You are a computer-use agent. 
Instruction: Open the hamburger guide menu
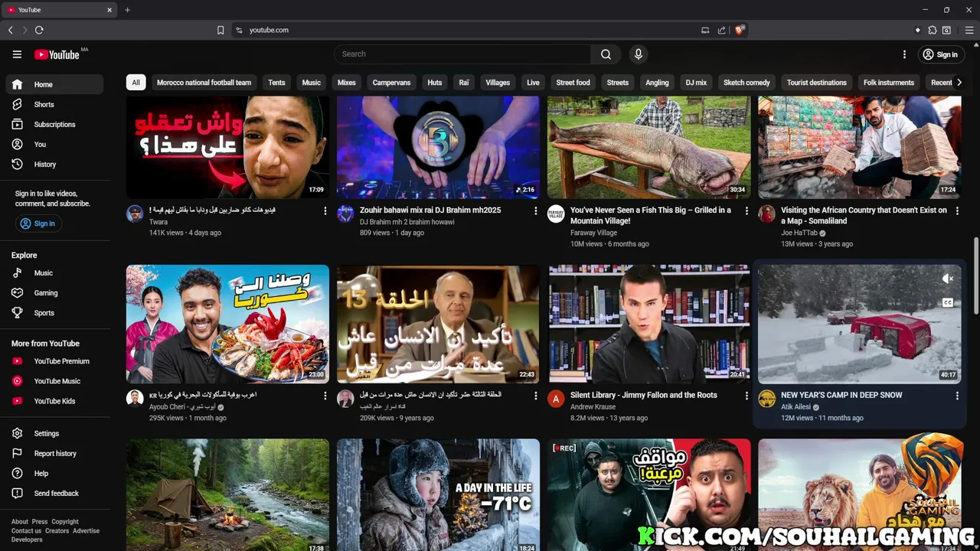tap(17, 54)
